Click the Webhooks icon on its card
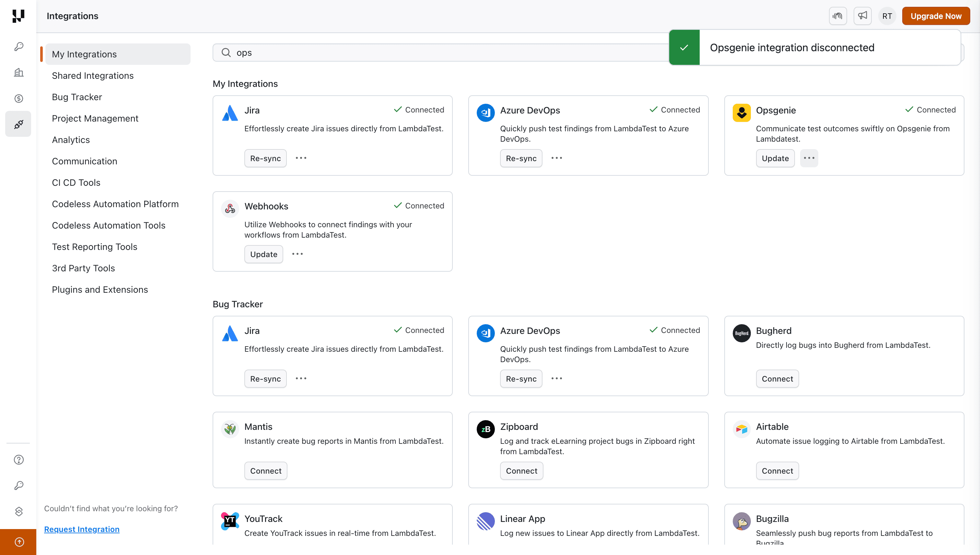The image size is (980, 555). point(230,208)
